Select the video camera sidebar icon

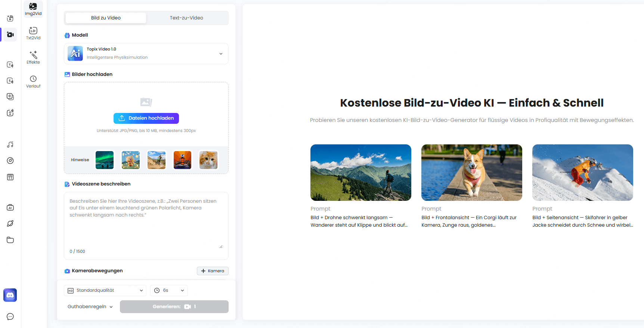click(x=10, y=34)
